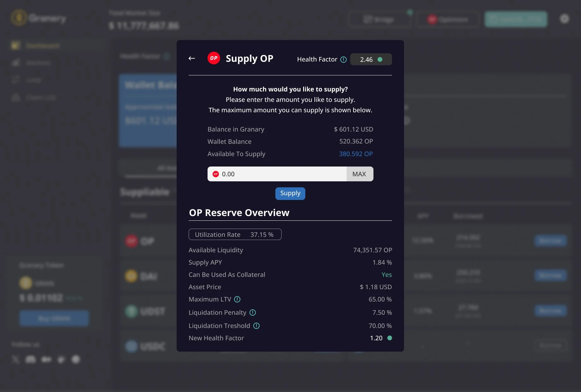Click the 74,351.57 OP liquidity value
The height and width of the screenshot is (392, 581).
(x=373, y=250)
